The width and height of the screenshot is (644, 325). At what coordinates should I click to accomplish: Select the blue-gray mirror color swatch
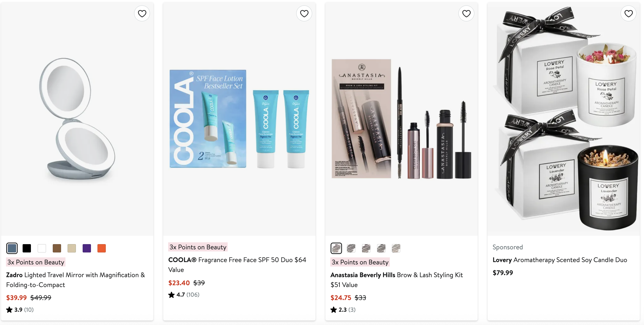(x=12, y=248)
